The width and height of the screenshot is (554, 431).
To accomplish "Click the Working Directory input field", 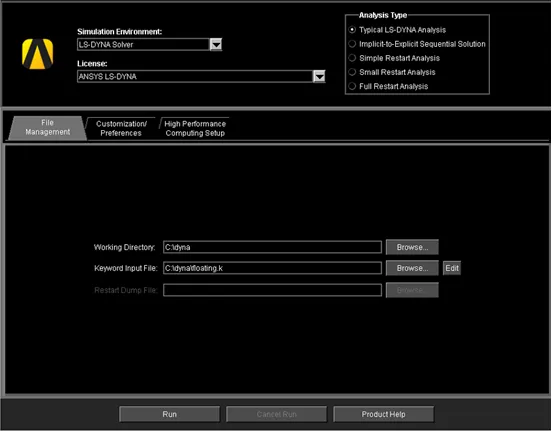I will pyautogui.click(x=272, y=247).
